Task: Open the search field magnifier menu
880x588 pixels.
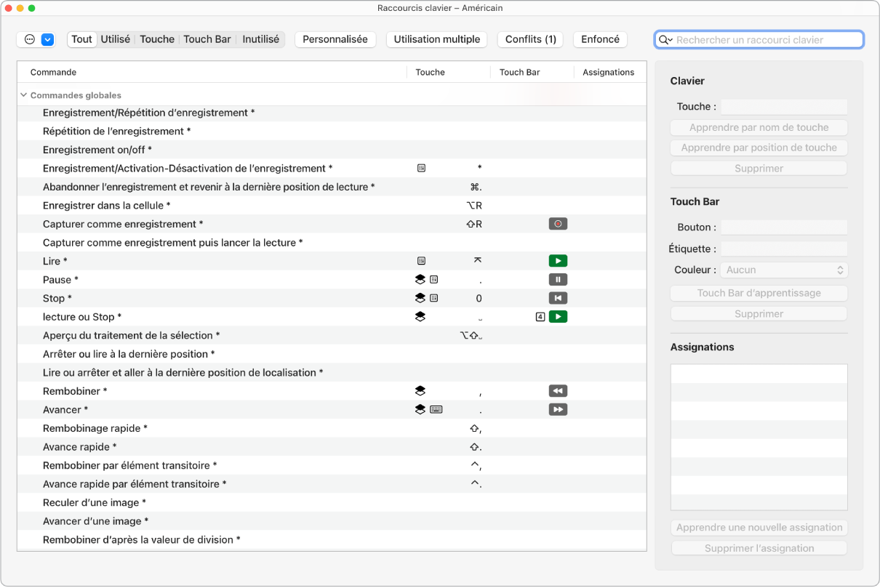Action: click(667, 39)
